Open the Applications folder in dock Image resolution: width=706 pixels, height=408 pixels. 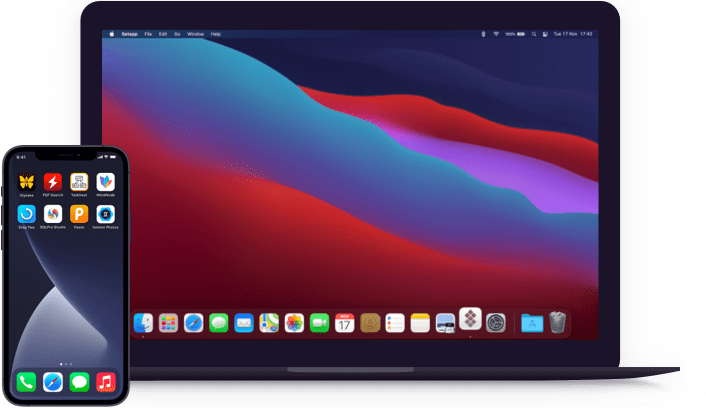(532, 323)
